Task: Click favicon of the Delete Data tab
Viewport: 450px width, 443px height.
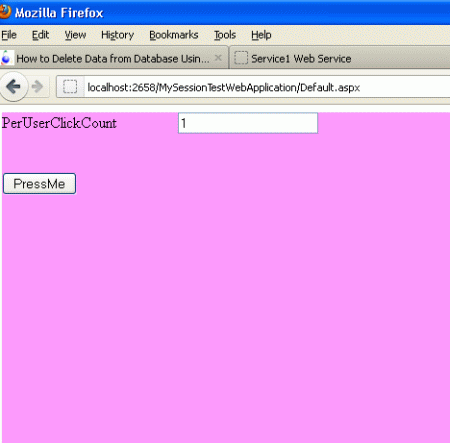Action: coord(6,58)
